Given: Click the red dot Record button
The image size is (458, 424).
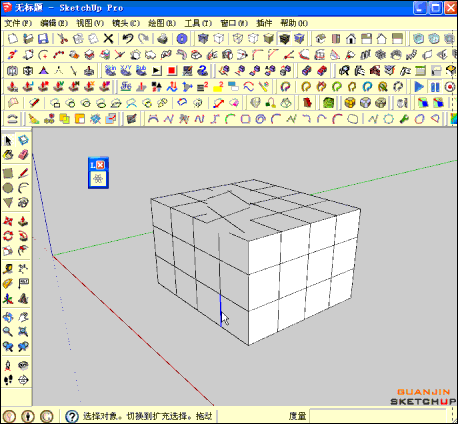Looking at the screenshot, I should pyautogui.click(x=450, y=87).
